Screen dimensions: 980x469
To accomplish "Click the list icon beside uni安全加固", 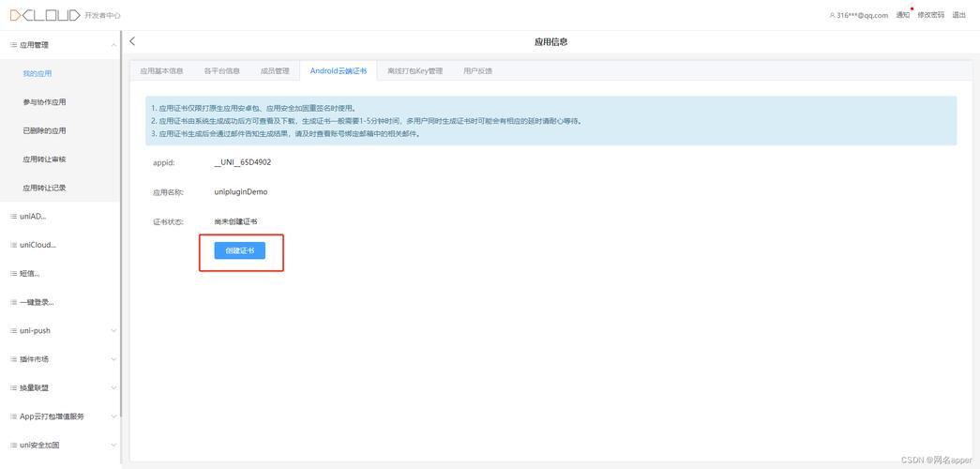I will pyautogui.click(x=14, y=446).
